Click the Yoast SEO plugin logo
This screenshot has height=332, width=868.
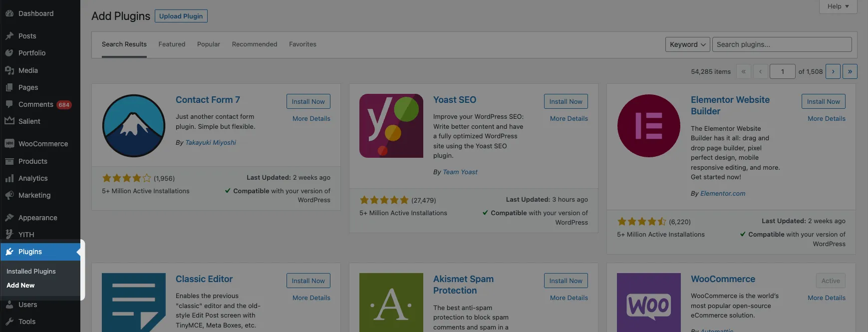pyautogui.click(x=391, y=126)
